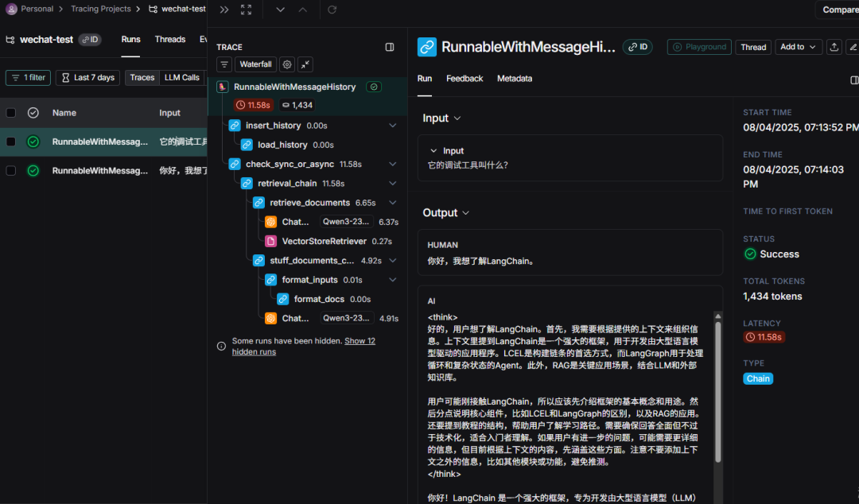Click the format_docs chain icon
Viewport: 859px width, 504px height.
pyautogui.click(x=282, y=299)
